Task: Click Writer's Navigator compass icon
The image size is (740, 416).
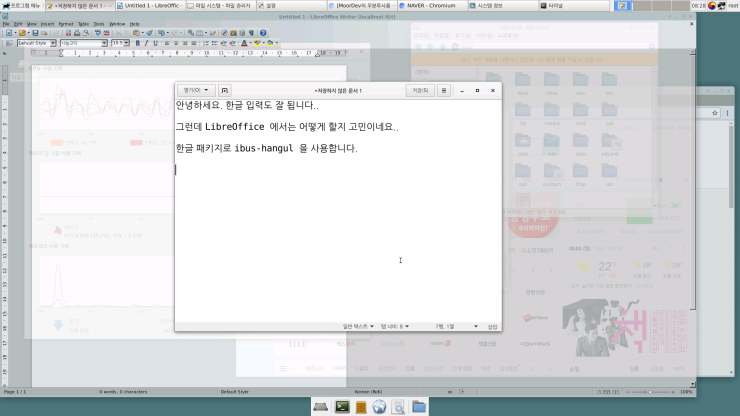Action: tap(224, 33)
